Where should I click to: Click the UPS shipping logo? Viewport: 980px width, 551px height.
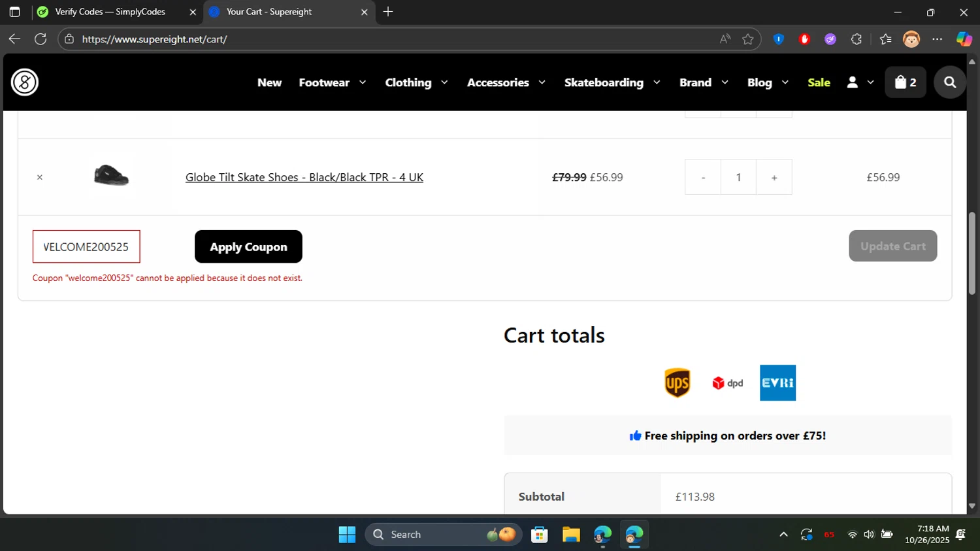click(678, 383)
